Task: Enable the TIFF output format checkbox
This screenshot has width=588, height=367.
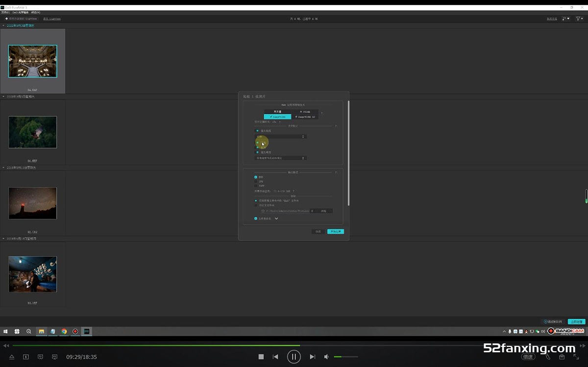Action: [256, 186]
